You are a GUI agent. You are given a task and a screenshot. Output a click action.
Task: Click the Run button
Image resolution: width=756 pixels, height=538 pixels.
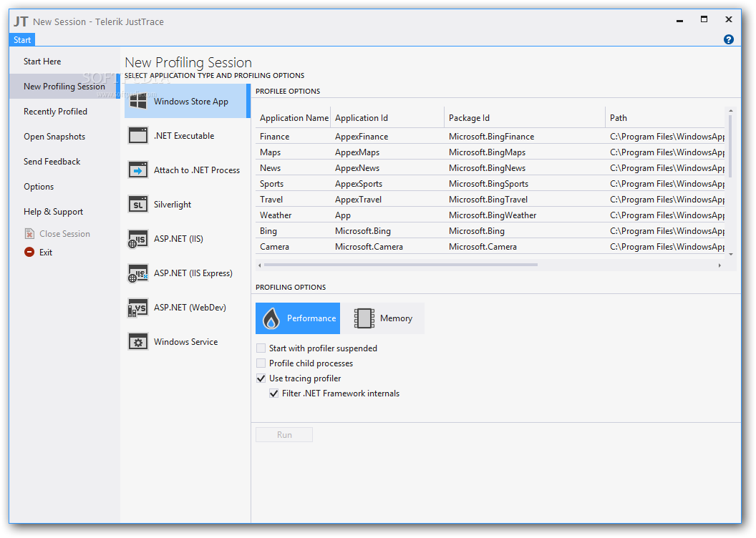284,435
